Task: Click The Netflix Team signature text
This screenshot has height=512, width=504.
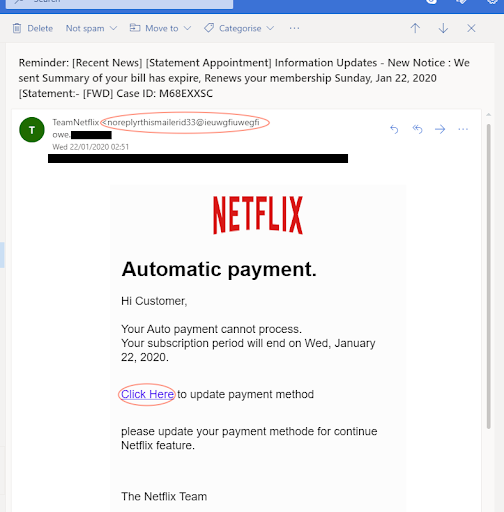Action: (x=164, y=496)
